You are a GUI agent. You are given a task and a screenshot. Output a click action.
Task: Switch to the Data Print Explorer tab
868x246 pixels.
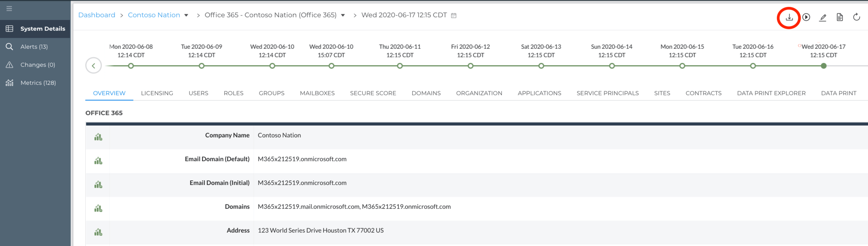pyautogui.click(x=771, y=93)
